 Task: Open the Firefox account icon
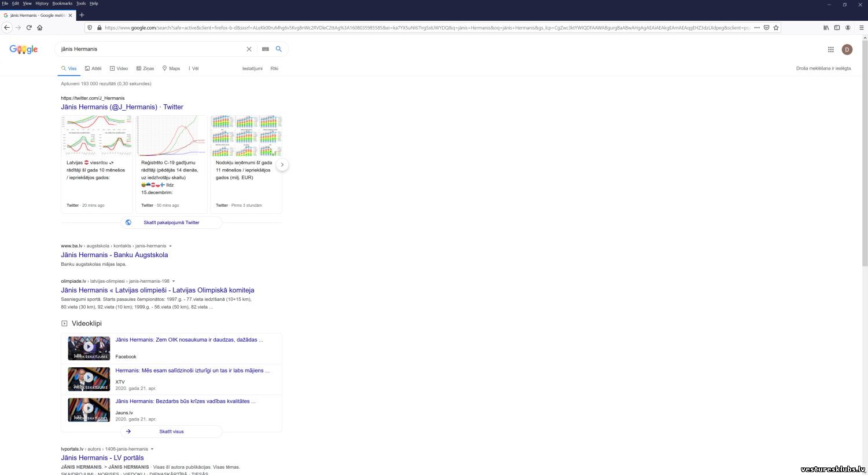(848, 27)
